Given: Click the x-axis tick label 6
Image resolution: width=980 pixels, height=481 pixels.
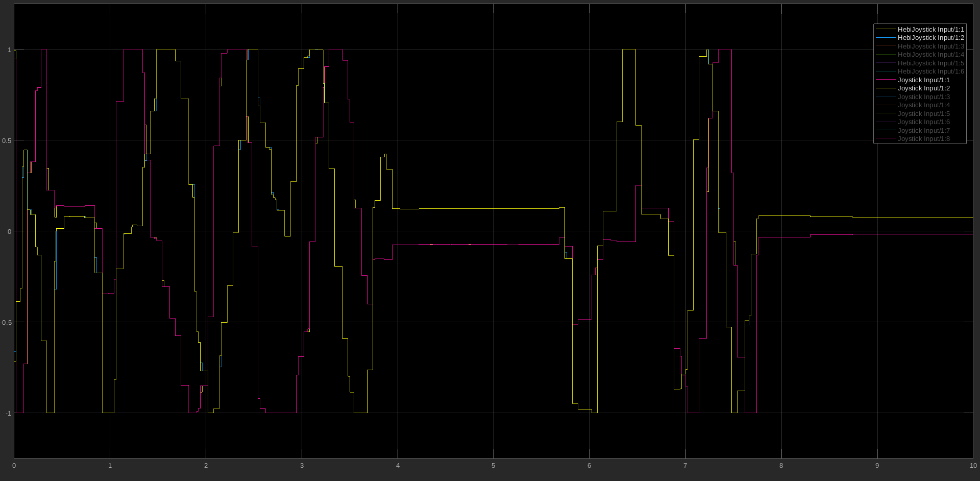Looking at the screenshot, I should tap(589, 466).
